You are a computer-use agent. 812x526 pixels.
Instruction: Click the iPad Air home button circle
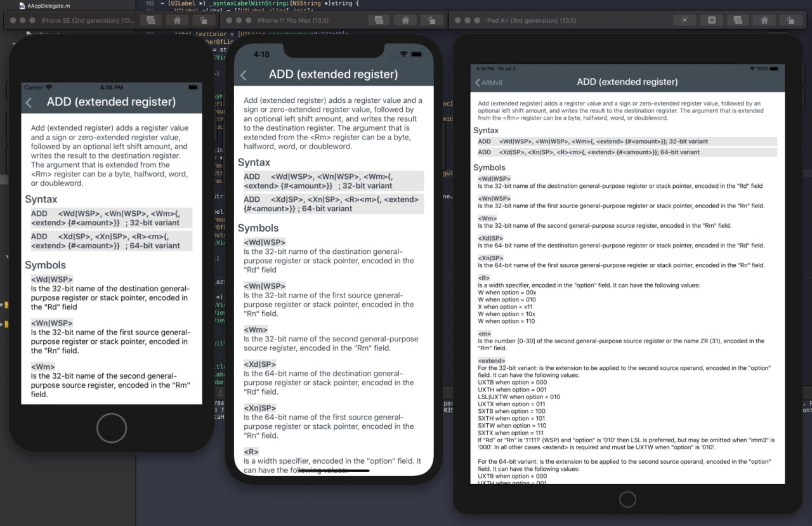(627, 499)
